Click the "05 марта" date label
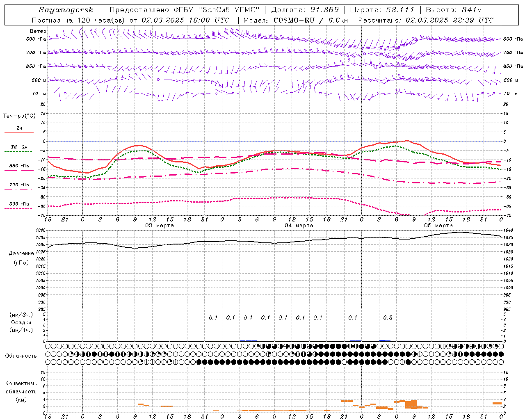The width and height of the screenshot is (525, 420). (438, 226)
